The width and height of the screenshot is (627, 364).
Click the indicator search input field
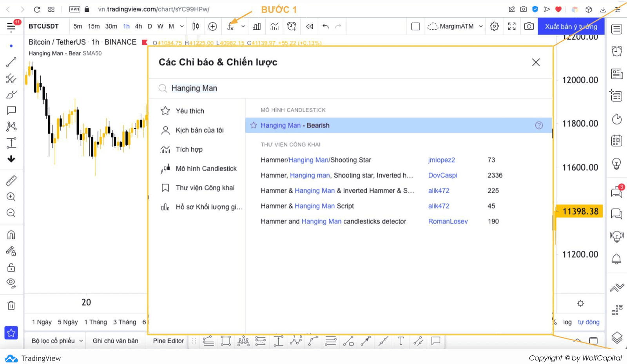pyautogui.click(x=351, y=88)
